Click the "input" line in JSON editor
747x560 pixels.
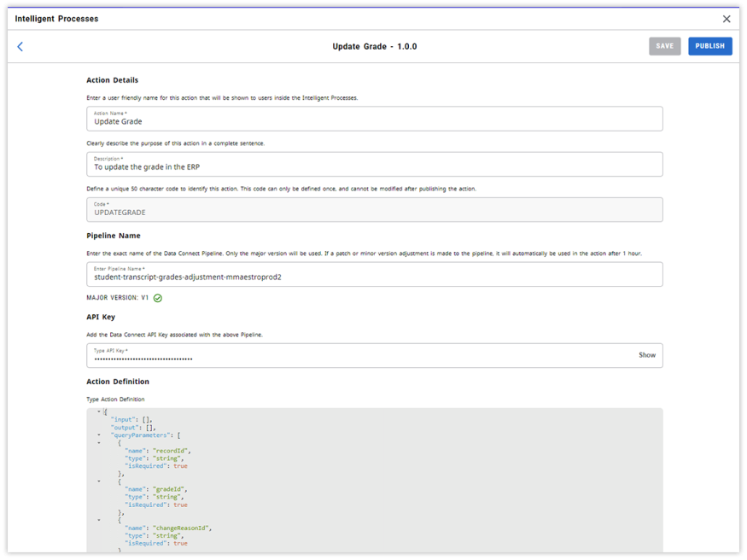(x=131, y=420)
